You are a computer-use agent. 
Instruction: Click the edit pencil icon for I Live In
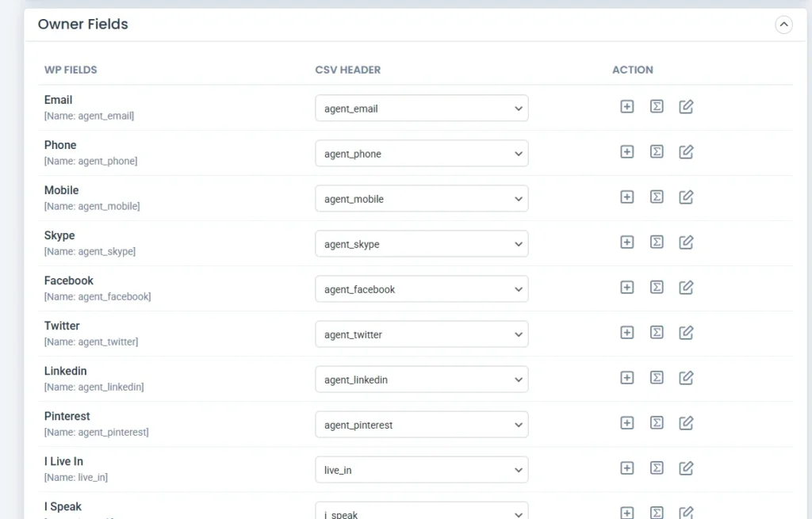coord(687,468)
